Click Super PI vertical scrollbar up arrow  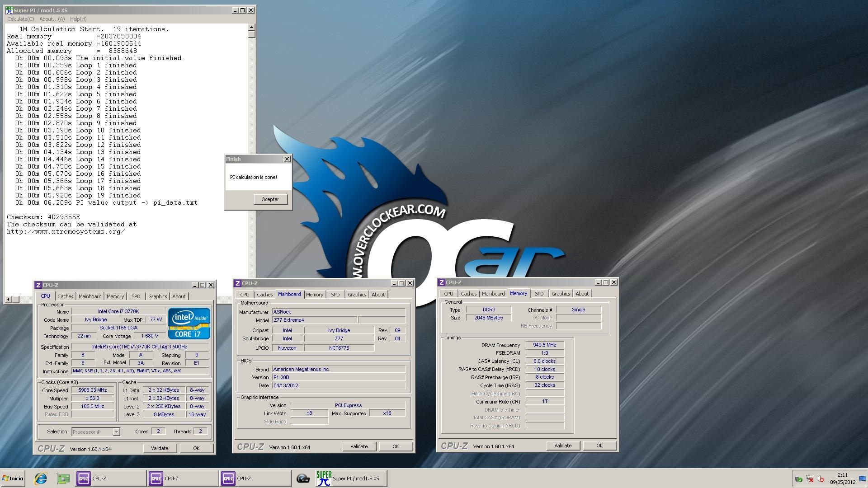(252, 28)
